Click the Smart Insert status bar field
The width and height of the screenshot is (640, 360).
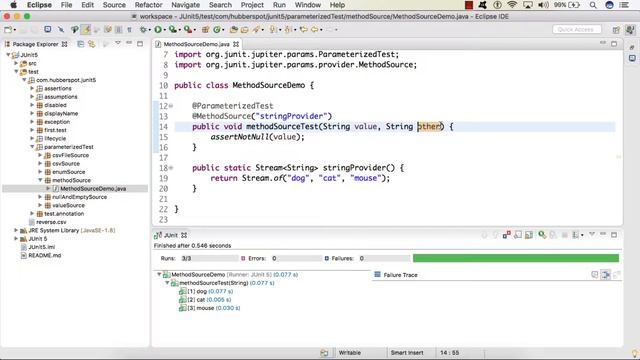coord(407,353)
